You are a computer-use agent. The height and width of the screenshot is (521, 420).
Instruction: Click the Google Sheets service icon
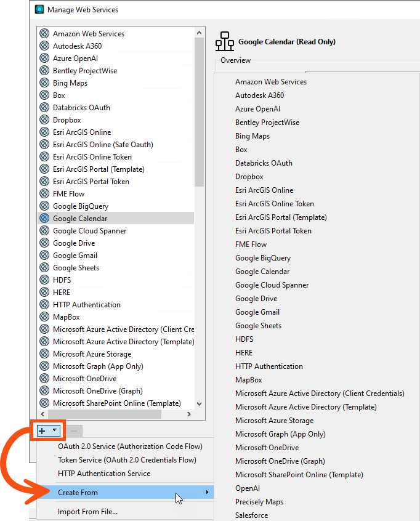[44, 267]
